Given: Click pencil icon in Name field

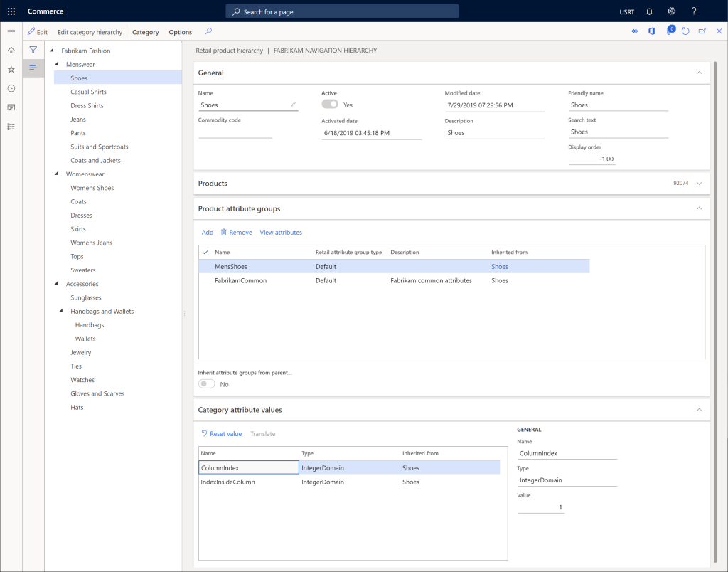Looking at the screenshot, I should [x=293, y=105].
